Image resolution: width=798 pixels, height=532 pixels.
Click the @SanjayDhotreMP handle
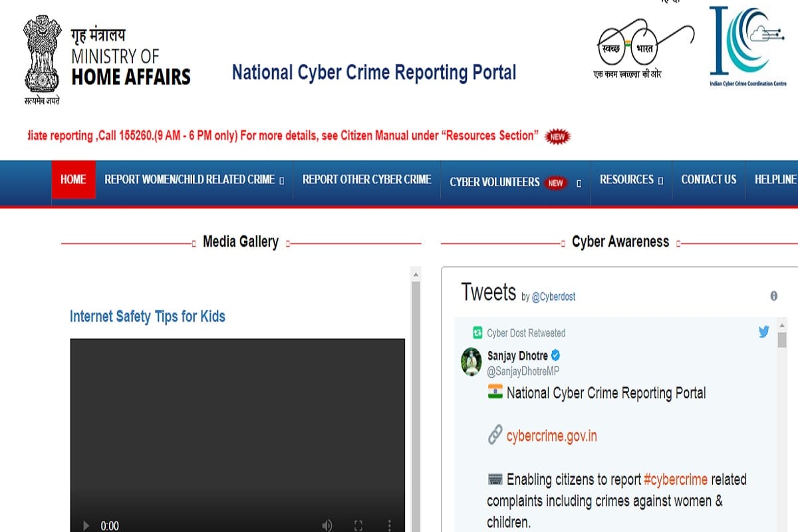(x=523, y=372)
